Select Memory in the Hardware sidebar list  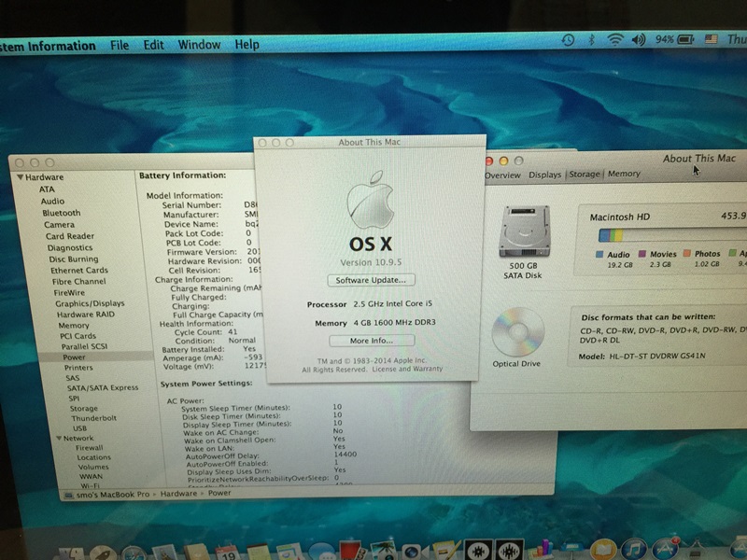tap(74, 325)
